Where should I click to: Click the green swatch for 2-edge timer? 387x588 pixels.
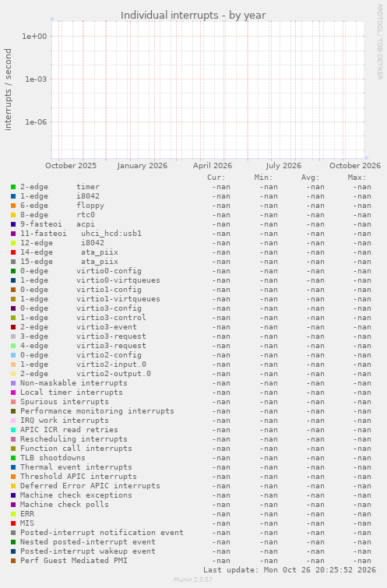(13, 187)
